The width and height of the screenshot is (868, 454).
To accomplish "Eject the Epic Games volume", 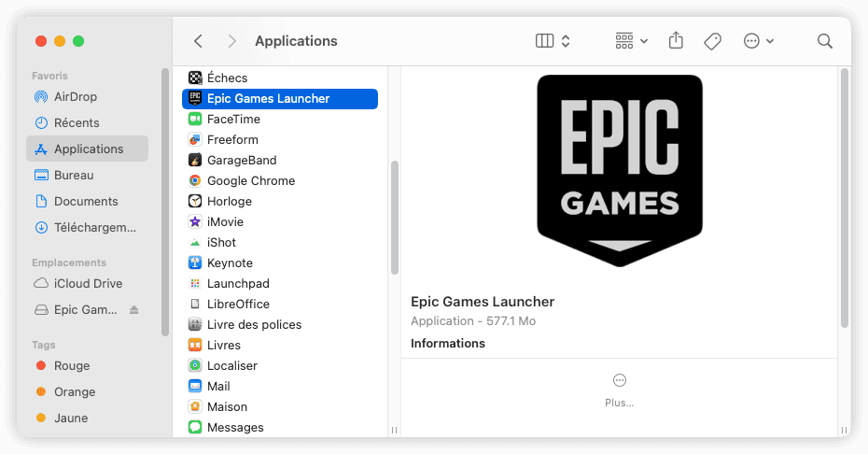I will click(x=134, y=310).
